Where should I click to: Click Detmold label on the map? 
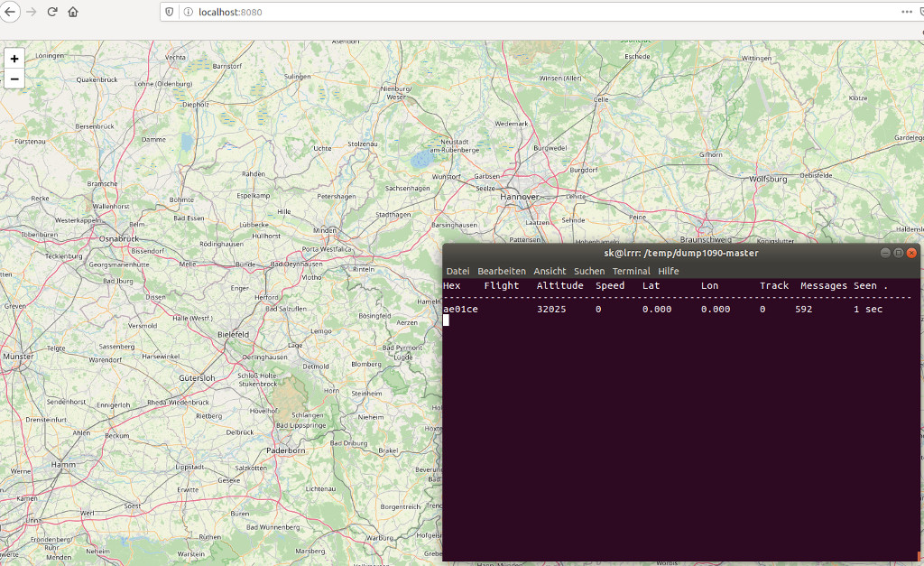coord(316,367)
